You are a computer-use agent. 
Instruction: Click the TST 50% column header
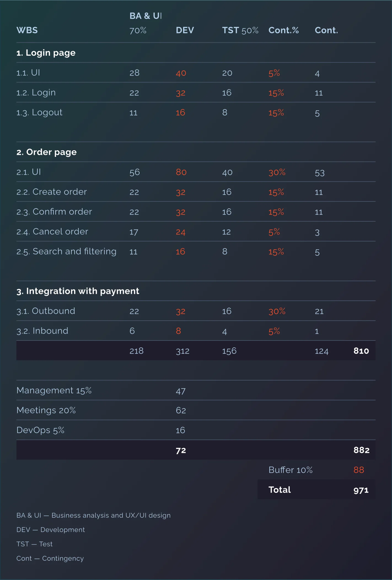pyautogui.click(x=240, y=30)
